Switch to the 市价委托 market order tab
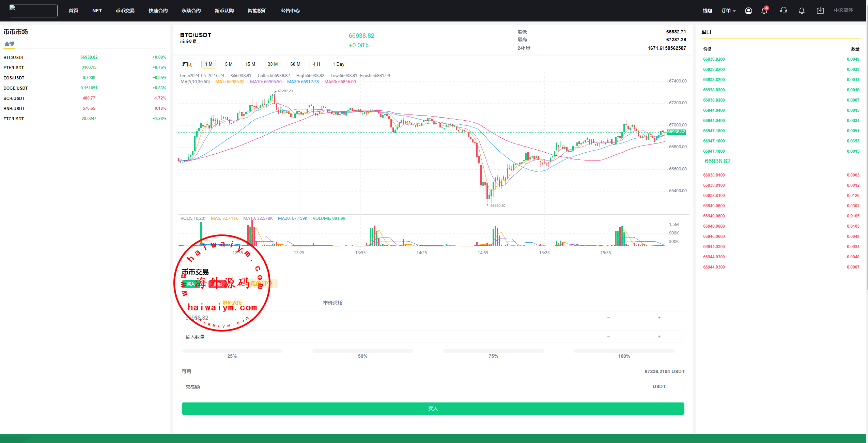The width and height of the screenshot is (868, 443). click(332, 303)
